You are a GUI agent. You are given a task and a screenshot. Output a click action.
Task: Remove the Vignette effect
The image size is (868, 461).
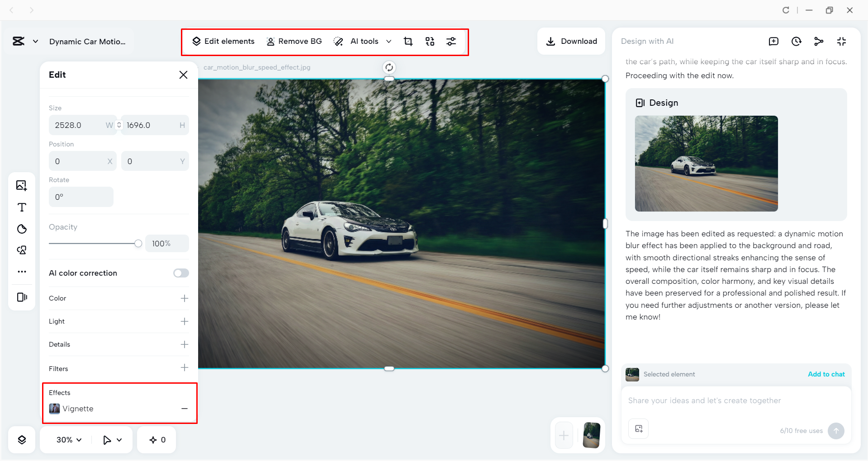[184, 409]
